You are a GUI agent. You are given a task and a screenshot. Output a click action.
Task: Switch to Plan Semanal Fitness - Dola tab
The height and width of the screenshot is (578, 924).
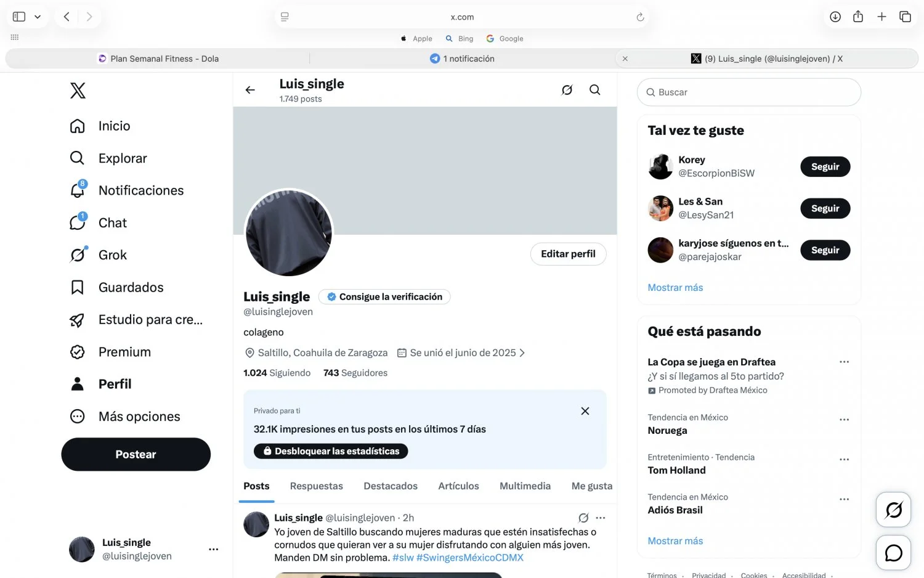158,59
